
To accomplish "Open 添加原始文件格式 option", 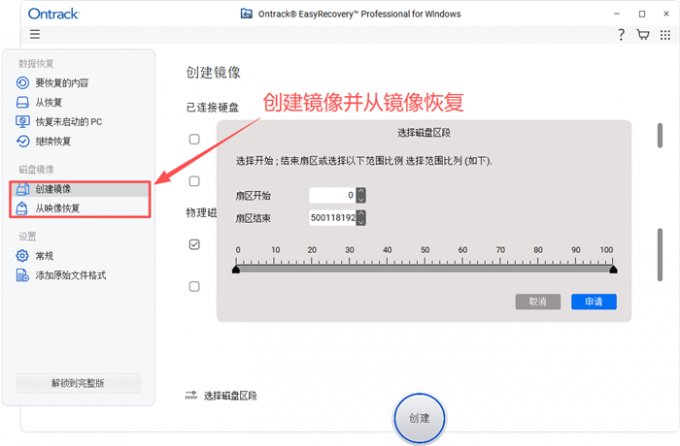I will pyautogui.click(x=61, y=275).
